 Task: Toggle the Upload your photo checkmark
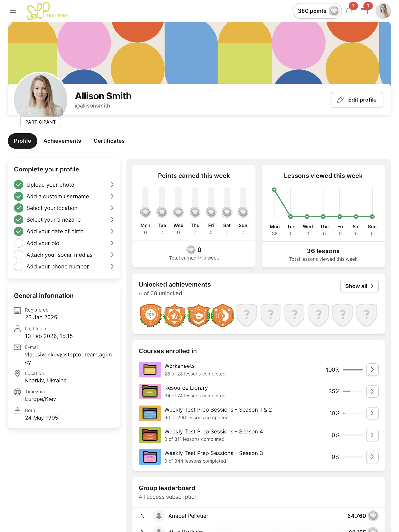[x=19, y=185]
